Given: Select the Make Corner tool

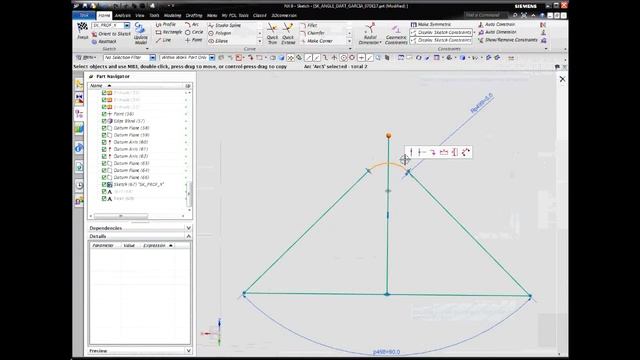Looking at the screenshot, I should coord(317,41).
